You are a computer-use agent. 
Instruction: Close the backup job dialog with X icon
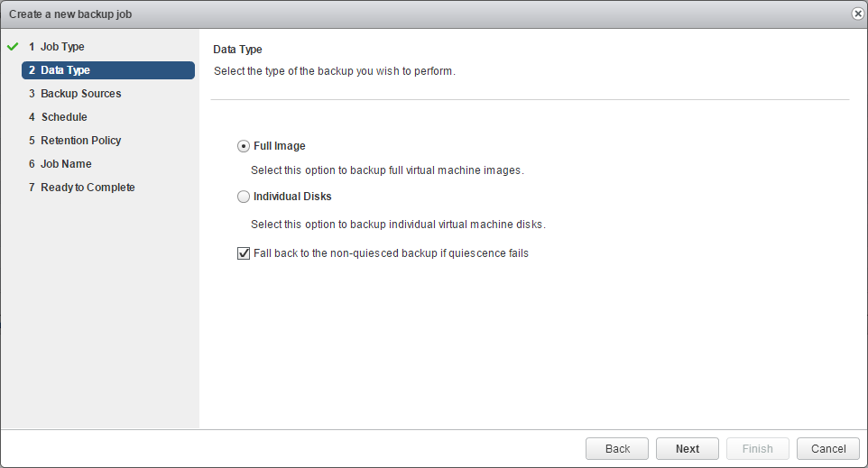pos(857,14)
